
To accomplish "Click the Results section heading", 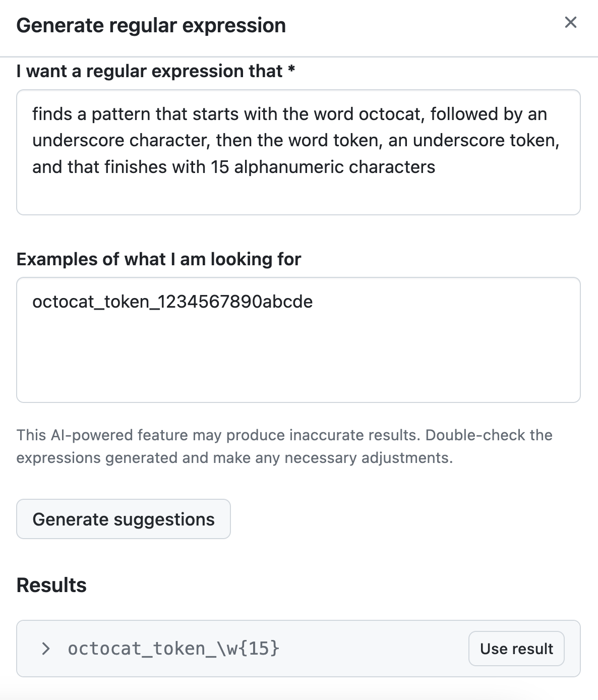I will 51,585.
